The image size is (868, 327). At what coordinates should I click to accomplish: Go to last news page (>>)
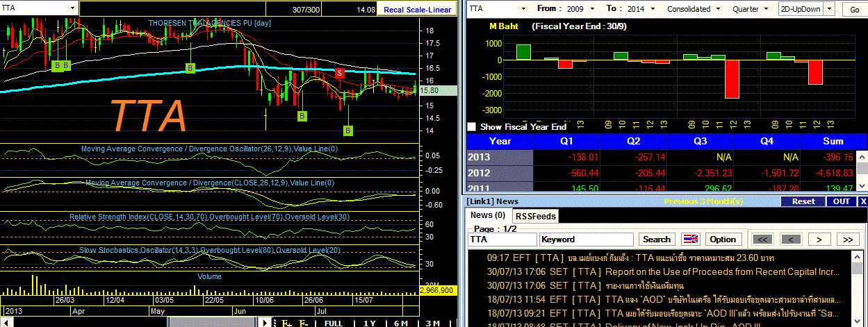coord(847,239)
